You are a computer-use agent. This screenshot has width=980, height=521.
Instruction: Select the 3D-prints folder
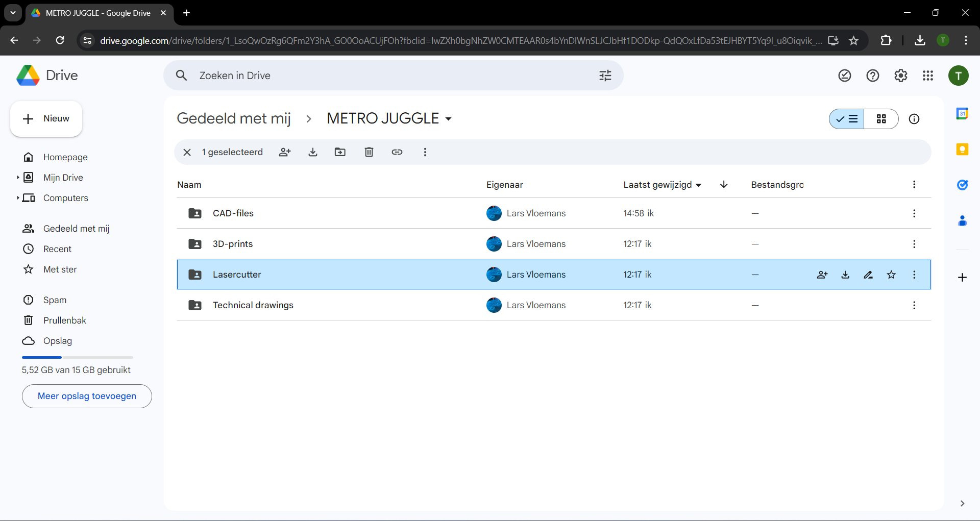[x=554, y=244]
